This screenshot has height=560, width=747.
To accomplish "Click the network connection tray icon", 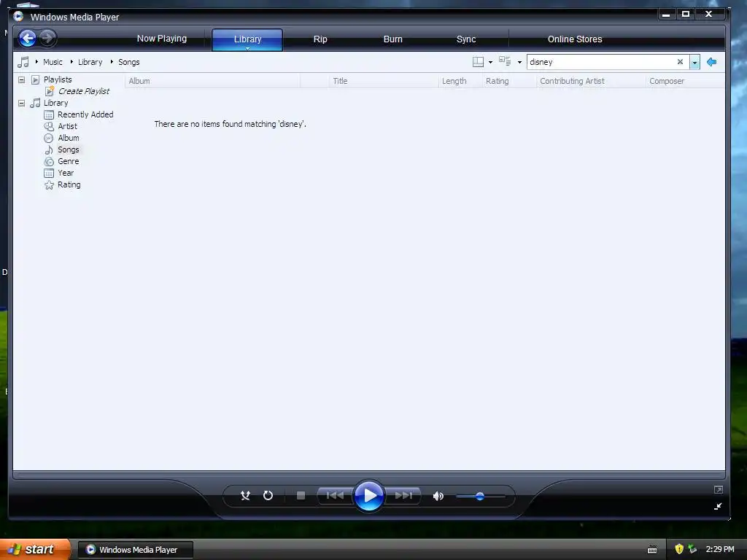I will pyautogui.click(x=692, y=549).
